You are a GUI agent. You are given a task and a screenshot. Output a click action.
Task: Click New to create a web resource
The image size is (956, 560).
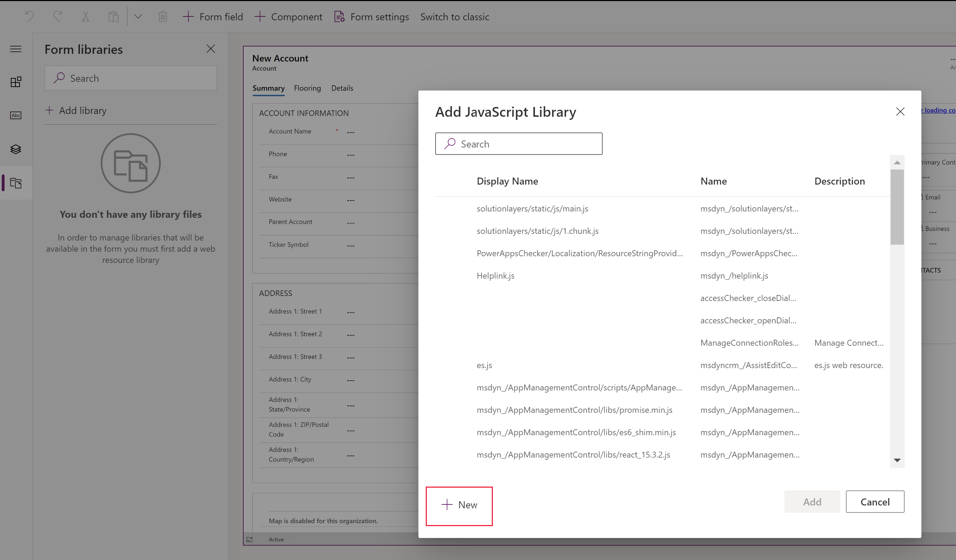coord(459,505)
